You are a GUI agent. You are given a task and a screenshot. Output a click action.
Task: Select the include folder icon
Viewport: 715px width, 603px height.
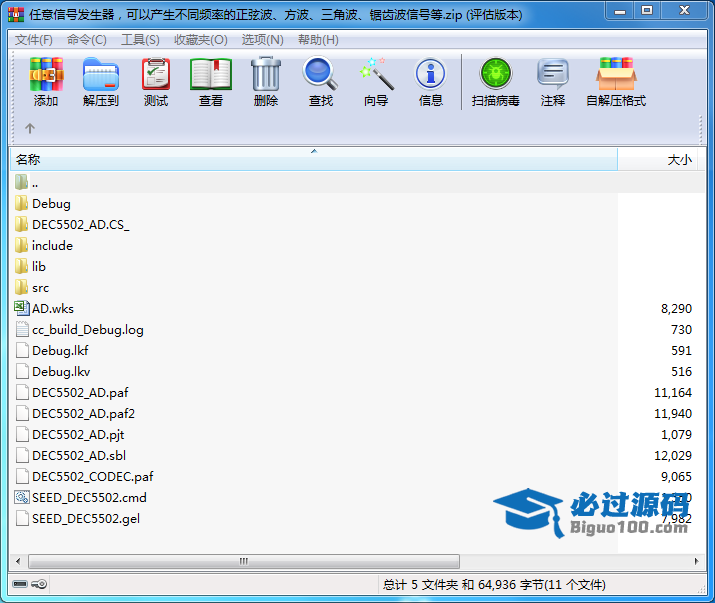point(21,245)
